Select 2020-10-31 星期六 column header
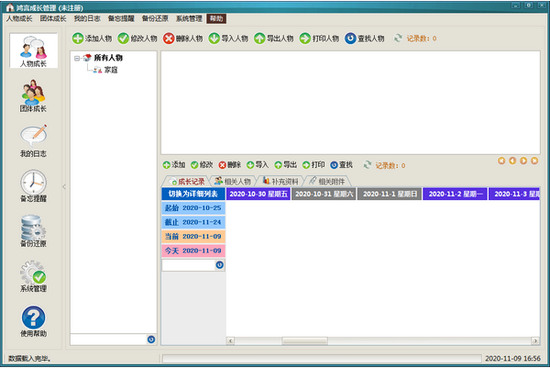550x368 pixels. pyautogui.click(x=324, y=194)
